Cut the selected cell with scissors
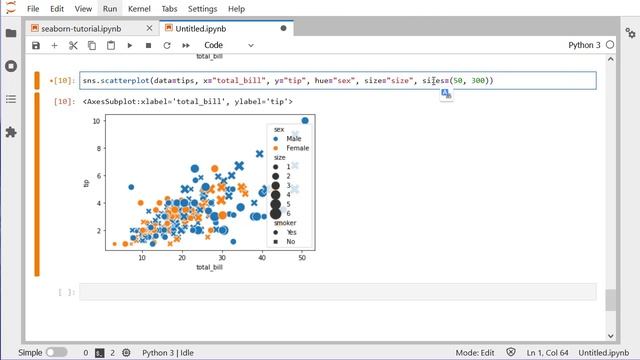640x360 pixels. pos(73,45)
